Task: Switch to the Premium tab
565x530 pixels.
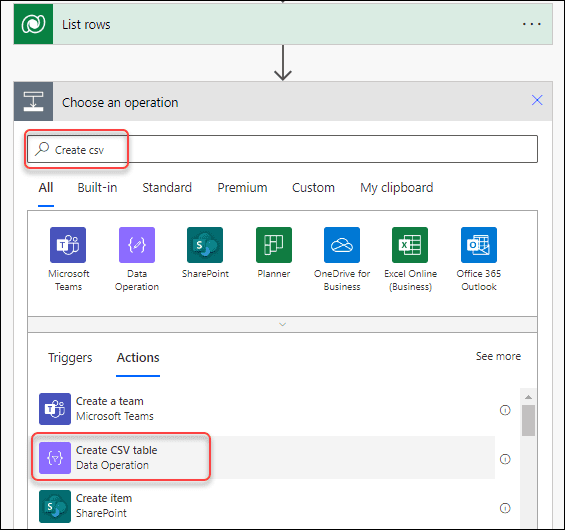Action: tap(242, 188)
